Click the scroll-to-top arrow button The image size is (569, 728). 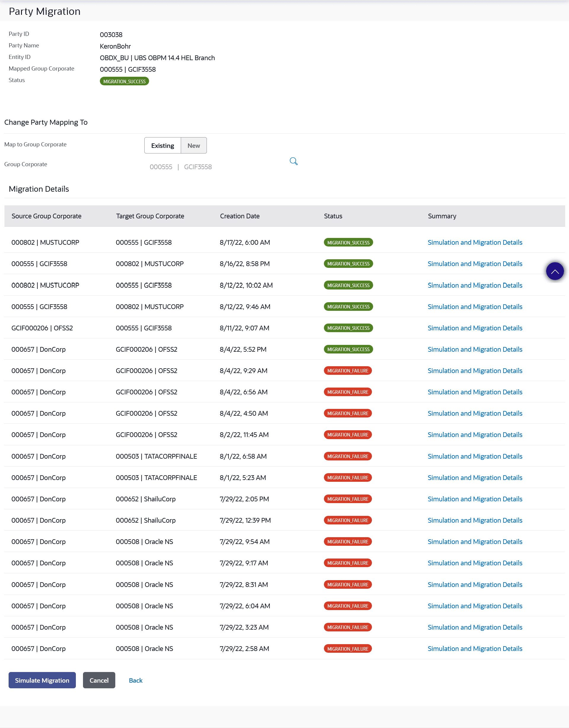coord(554,271)
